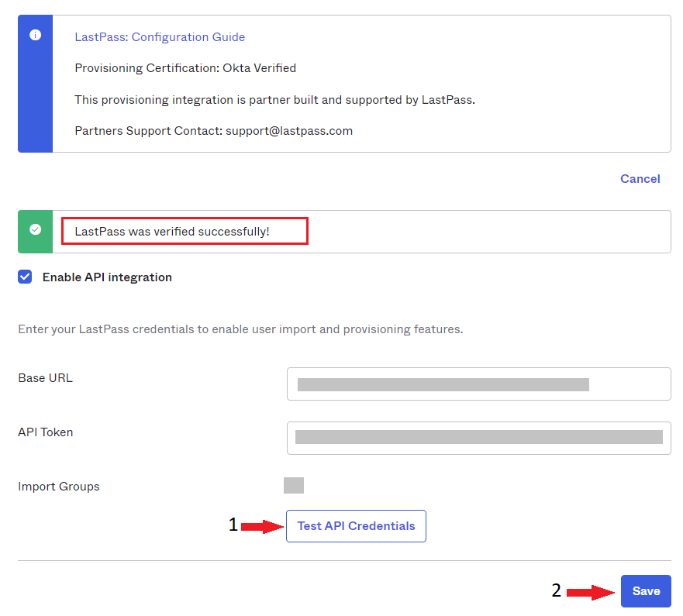Click the support@lastpass.com contact email
The width and height of the screenshot is (683, 616).
(x=289, y=130)
